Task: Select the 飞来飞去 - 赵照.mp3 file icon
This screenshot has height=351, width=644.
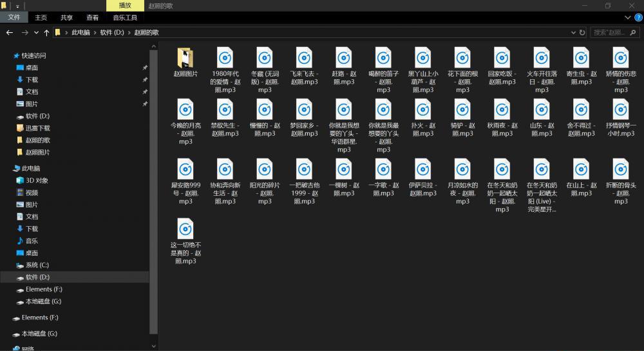Action: click(305, 58)
